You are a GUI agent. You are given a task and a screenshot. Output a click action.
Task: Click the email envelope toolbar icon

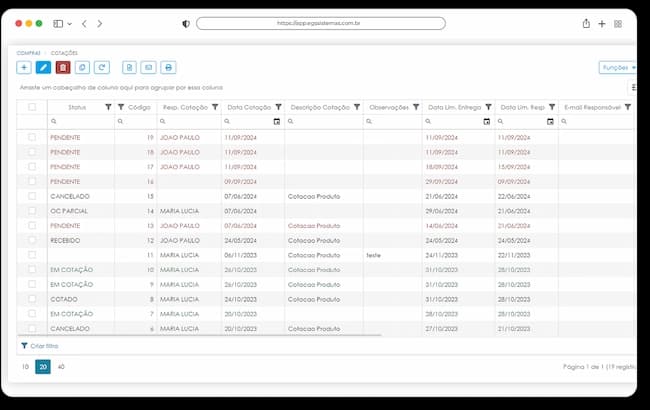(149, 67)
